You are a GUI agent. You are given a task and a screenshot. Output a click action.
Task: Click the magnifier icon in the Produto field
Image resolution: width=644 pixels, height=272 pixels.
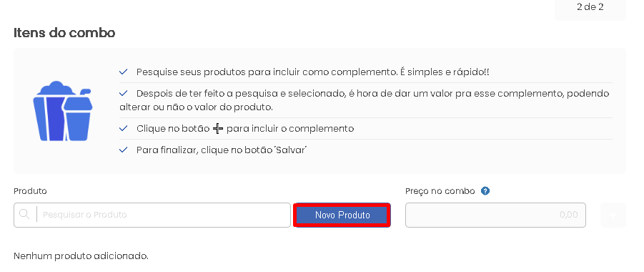point(24,215)
